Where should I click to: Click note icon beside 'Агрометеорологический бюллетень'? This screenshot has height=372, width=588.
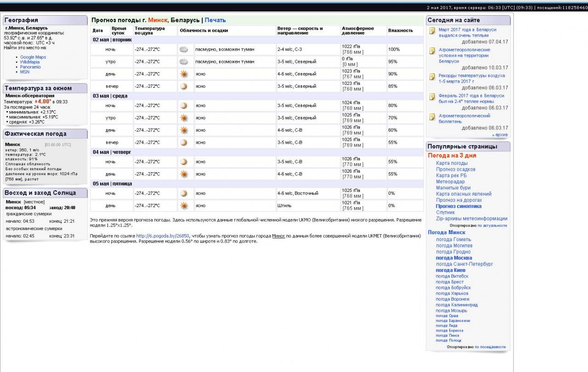pos(432,117)
